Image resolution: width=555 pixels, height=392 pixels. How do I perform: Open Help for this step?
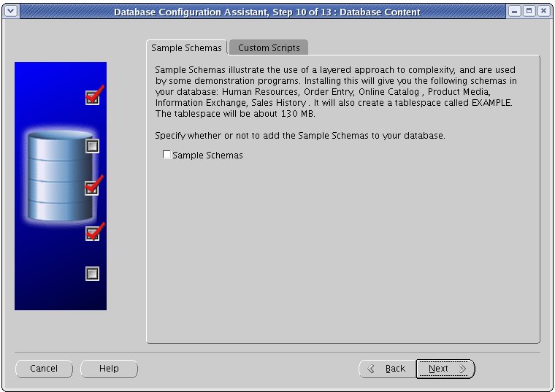coord(109,369)
